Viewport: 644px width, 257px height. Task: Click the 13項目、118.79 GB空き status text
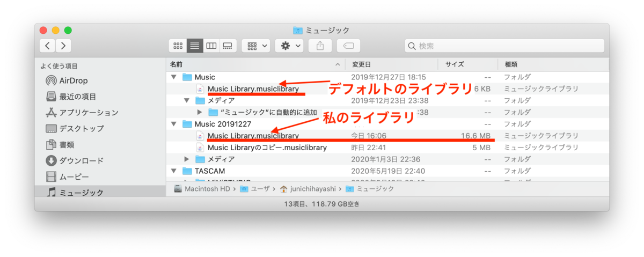322,204
